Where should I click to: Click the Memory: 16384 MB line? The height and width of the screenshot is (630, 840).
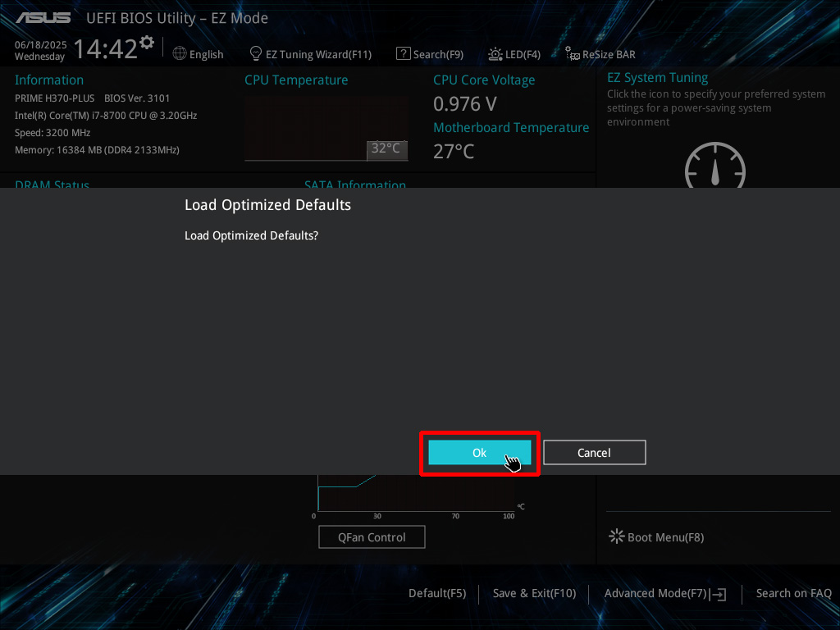coord(97,150)
